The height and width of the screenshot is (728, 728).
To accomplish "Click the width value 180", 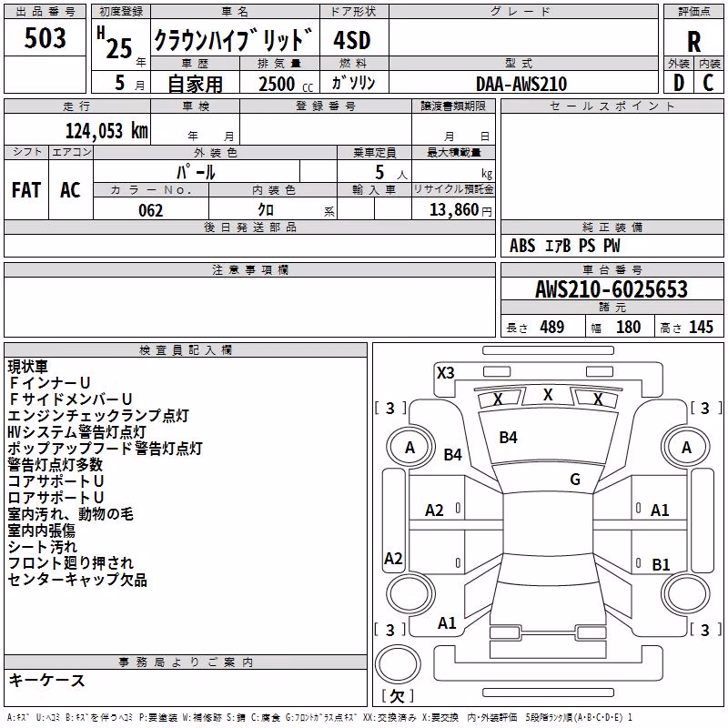I will [x=628, y=327].
